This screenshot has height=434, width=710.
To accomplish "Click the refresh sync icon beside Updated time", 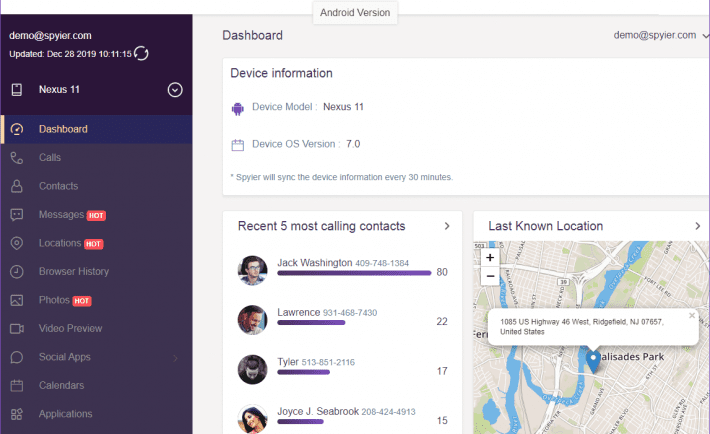I will coord(141,53).
